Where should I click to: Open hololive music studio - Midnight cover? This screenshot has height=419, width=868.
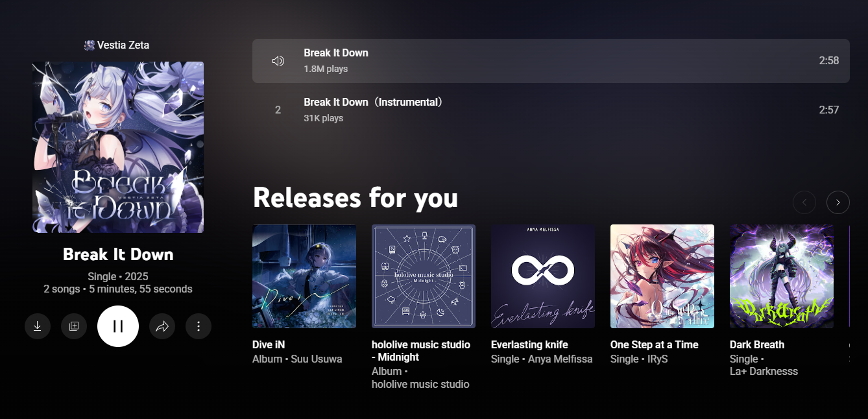coord(424,276)
